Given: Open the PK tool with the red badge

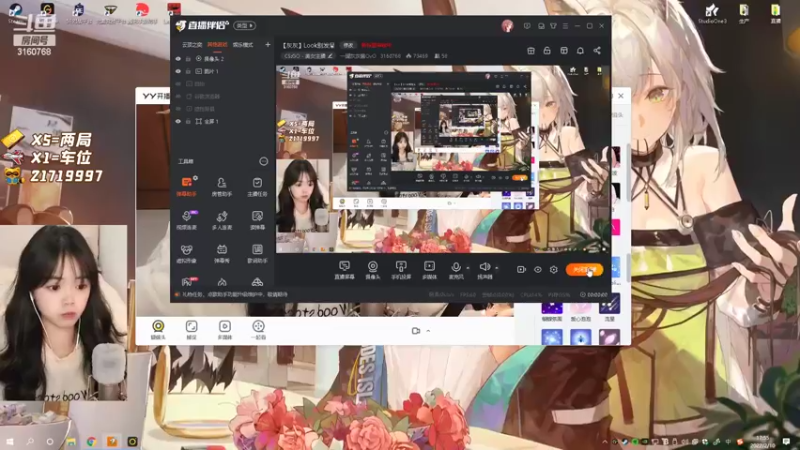Looking at the screenshot, I should point(187,281).
